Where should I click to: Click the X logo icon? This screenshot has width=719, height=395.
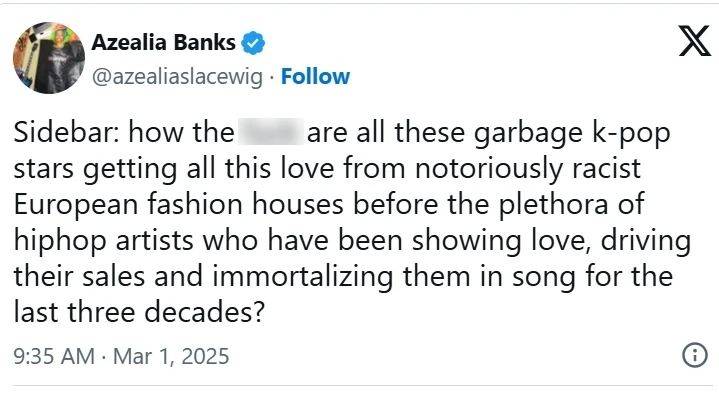point(694,41)
